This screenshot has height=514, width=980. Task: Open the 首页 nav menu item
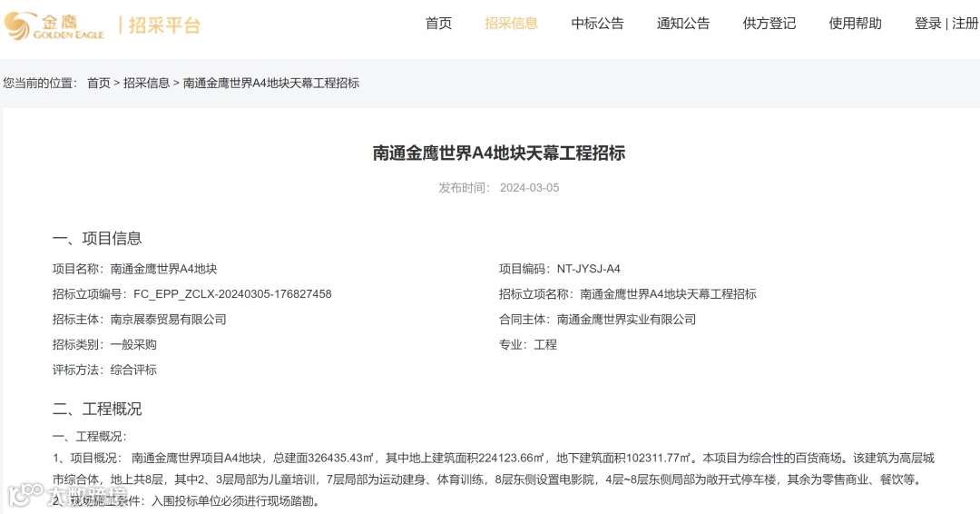click(438, 24)
